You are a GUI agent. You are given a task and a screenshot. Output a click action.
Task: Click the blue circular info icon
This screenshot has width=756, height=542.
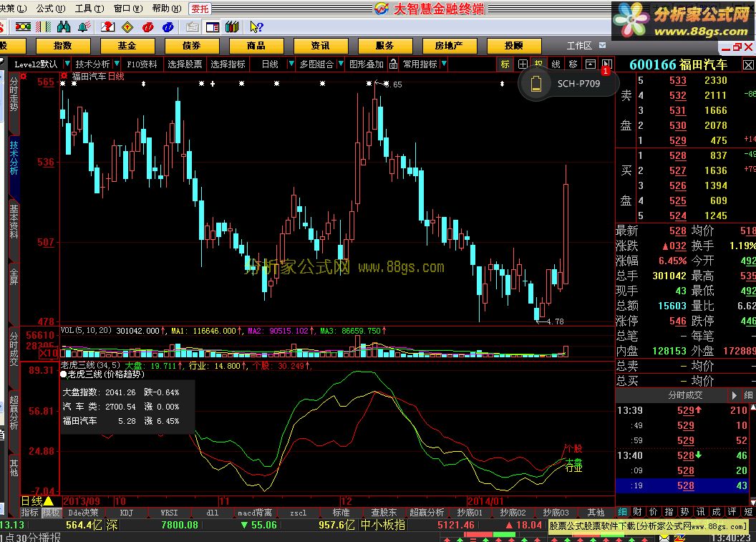(x=168, y=27)
